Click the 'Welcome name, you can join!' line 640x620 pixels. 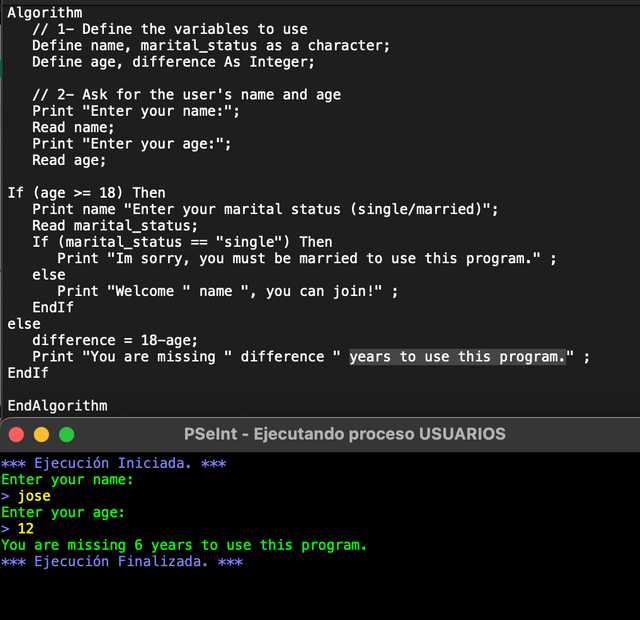pyautogui.click(x=227, y=291)
